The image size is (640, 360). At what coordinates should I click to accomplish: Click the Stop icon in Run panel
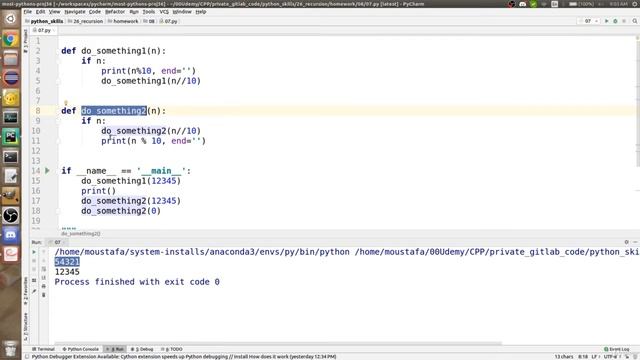click(x=34, y=260)
